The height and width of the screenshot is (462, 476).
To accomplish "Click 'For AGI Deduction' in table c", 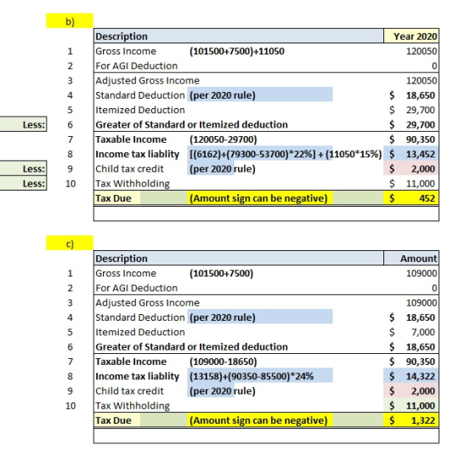I will pyautogui.click(x=136, y=288).
